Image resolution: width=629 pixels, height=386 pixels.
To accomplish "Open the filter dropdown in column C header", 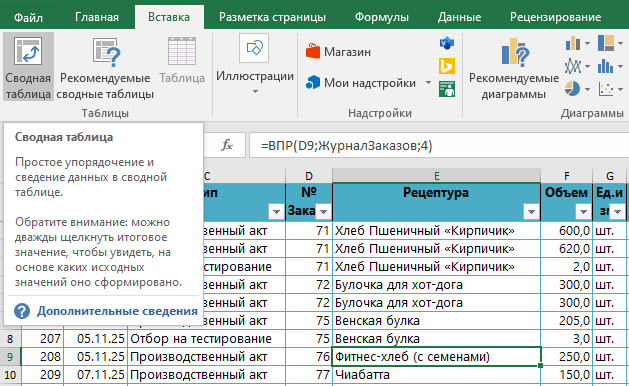I will 276,211.
